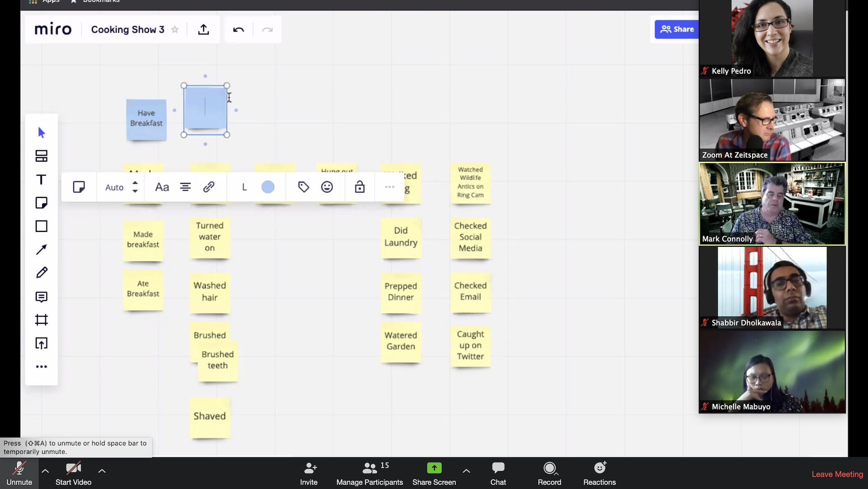Open the blue sticky note color swatch

[x=267, y=187]
